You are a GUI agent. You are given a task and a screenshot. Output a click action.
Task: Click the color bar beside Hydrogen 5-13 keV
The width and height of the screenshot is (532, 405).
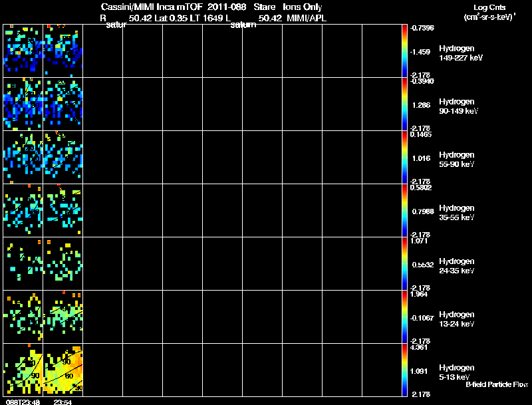[x=404, y=370]
